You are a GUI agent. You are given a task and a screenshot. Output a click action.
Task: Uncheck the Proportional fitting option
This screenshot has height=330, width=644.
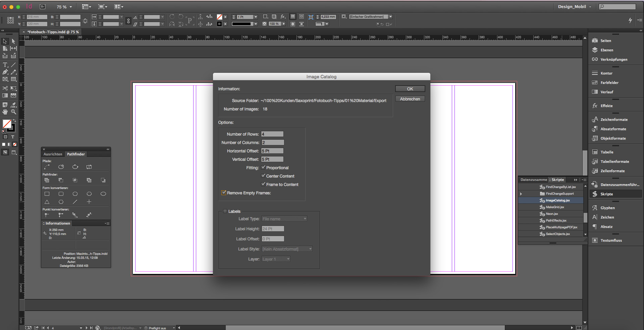click(x=263, y=167)
